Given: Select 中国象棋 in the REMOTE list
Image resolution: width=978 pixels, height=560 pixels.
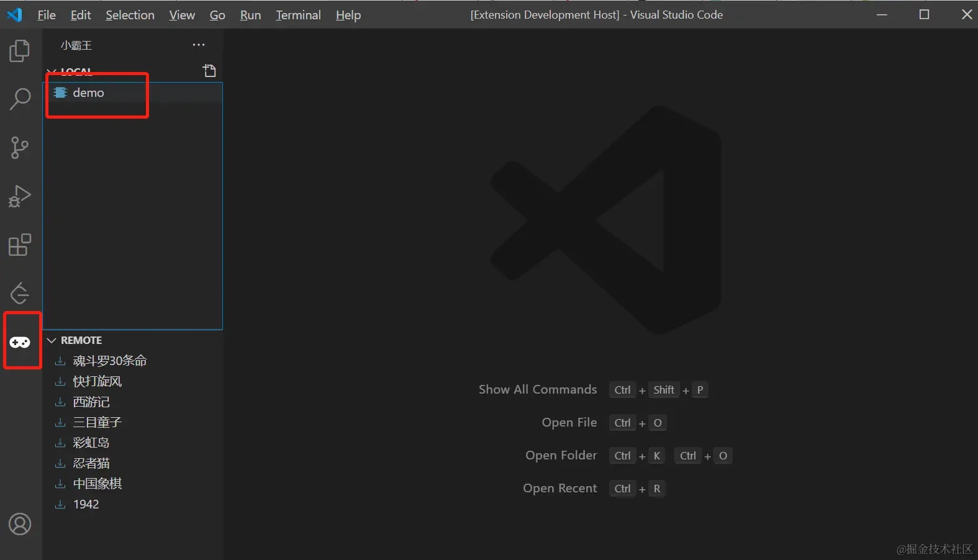Looking at the screenshot, I should point(97,484).
